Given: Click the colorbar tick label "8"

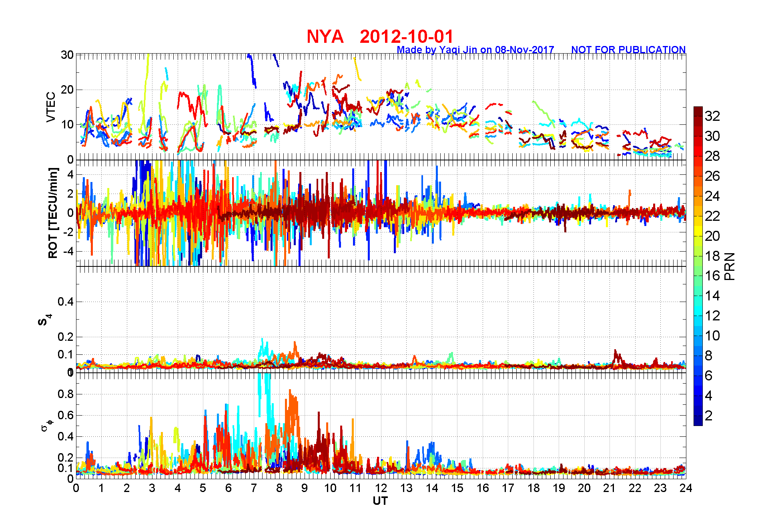Looking at the screenshot, I should coord(709,356).
